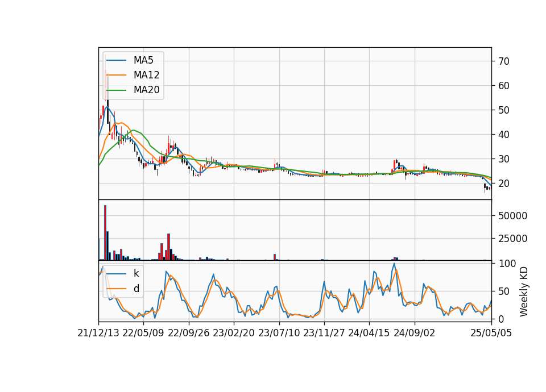This screenshot has height=392, width=546.
Task: Click the 22/09/26 date label
Action: click(189, 333)
